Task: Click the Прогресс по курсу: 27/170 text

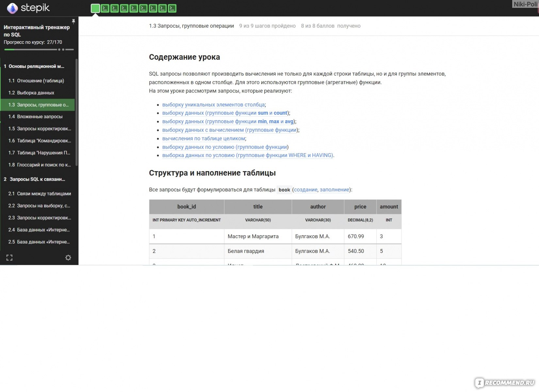Action: [x=33, y=42]
